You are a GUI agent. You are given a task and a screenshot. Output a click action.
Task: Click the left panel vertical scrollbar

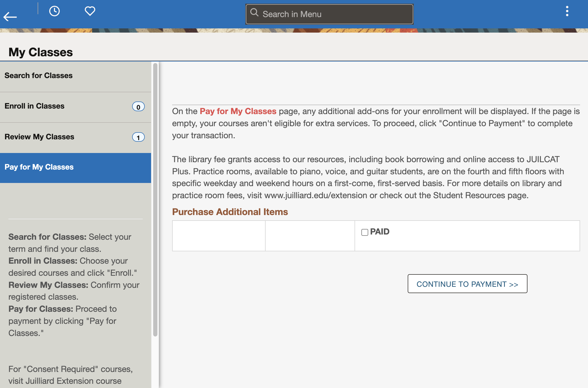click(155, 200)
